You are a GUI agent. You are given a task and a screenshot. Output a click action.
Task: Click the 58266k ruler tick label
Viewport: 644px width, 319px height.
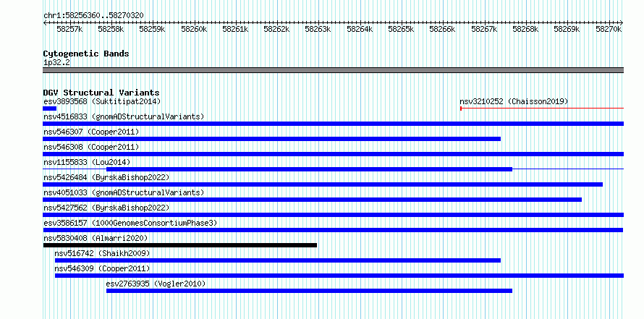point(443,29)
